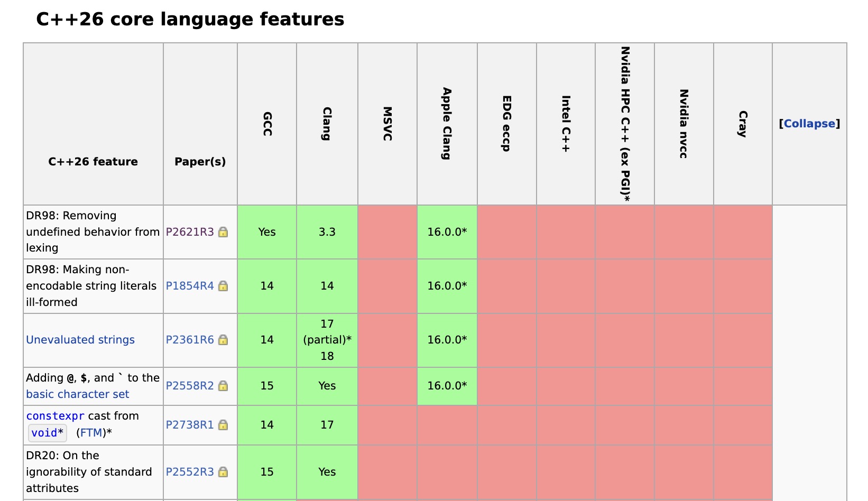
Task: Open the basic character set link
Action: pyautogui.click(x=78, y=394)
